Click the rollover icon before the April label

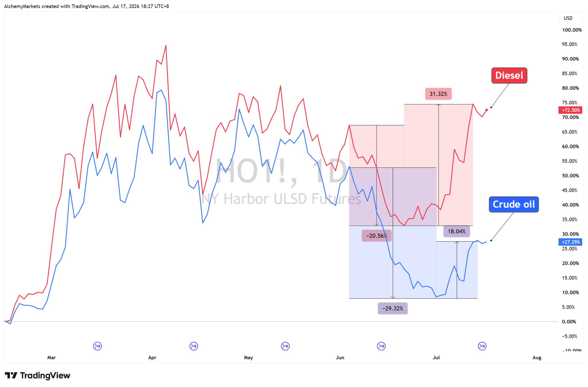(194, 346)
